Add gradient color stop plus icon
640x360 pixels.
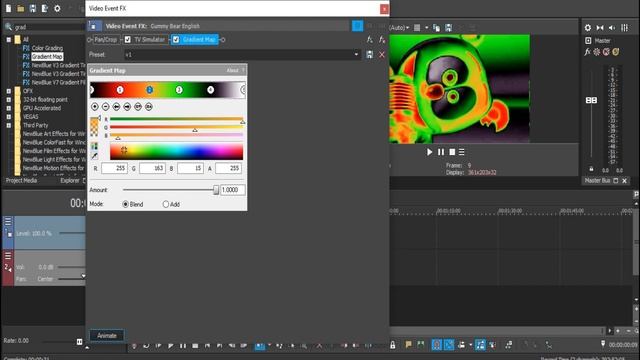point(95,107)
